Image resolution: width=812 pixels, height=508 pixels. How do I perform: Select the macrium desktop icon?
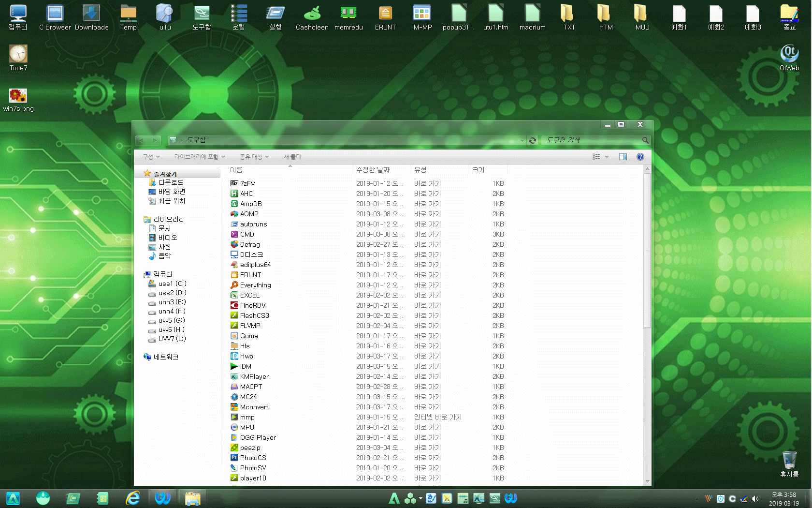pyautogui.click(x=532, y=18)
